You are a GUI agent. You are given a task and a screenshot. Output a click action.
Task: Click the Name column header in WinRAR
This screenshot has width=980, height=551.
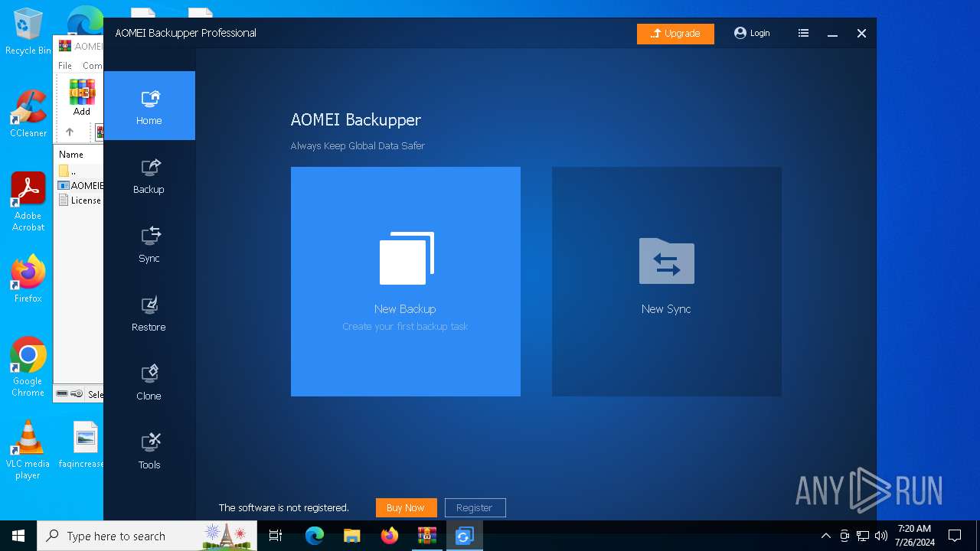click(71, 155)
